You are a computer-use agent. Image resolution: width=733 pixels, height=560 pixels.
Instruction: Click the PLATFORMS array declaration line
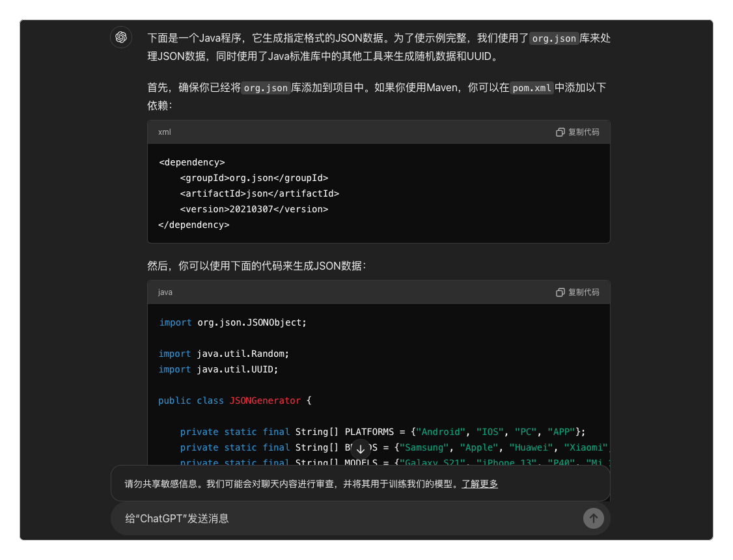(383, 432)
